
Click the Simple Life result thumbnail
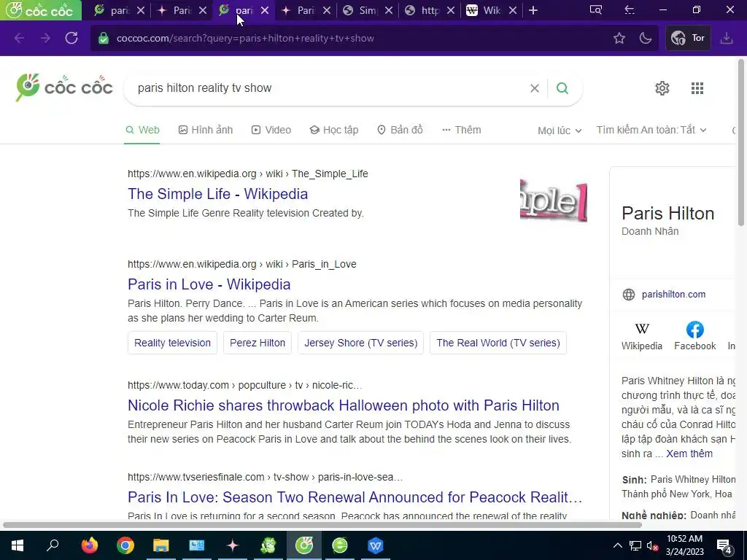click(553, 201)
